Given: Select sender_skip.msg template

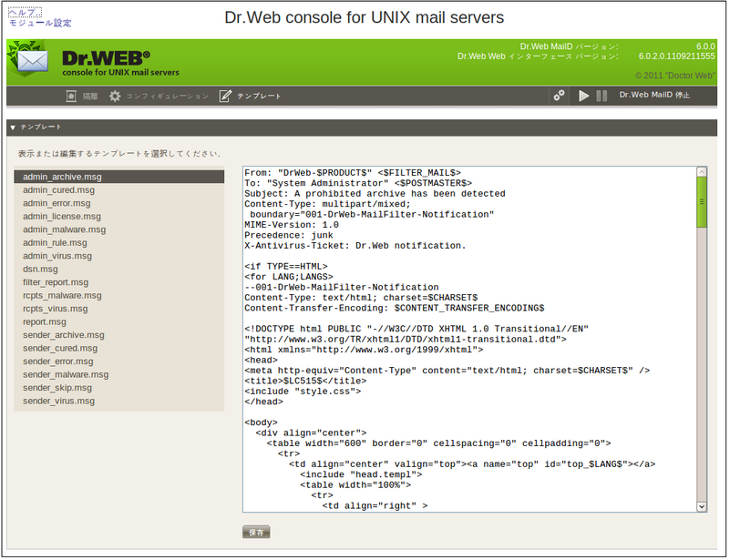Looking at the screenshot, I should click(119, 388).
